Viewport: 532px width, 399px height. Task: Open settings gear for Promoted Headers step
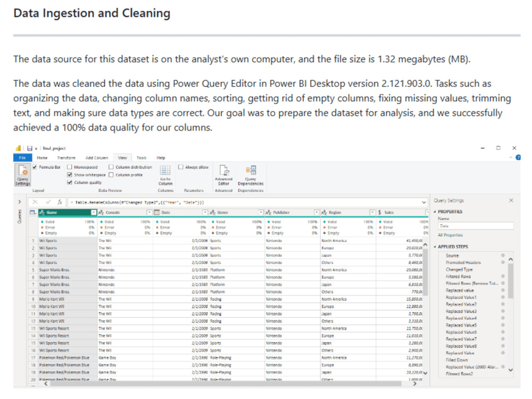(503, 262)
